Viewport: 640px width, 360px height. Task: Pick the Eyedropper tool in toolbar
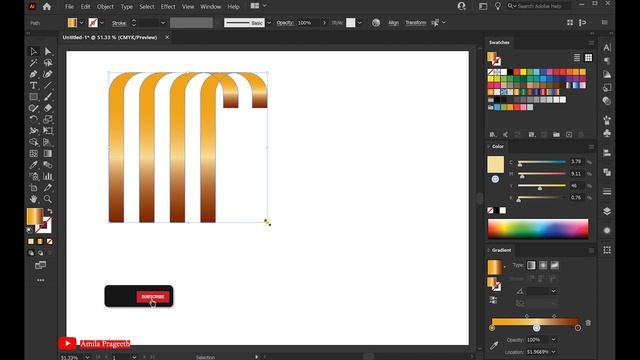pyautogui.click(x=33, y=165)
